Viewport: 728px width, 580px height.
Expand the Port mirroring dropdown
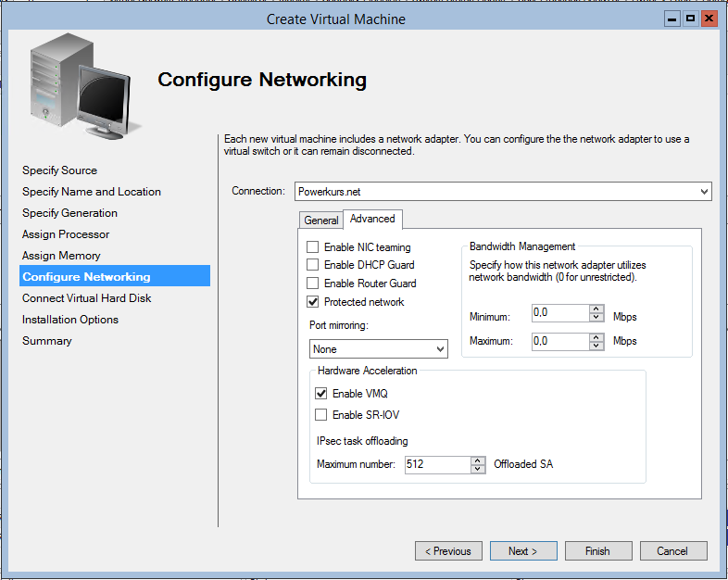[x=379, y=348]
